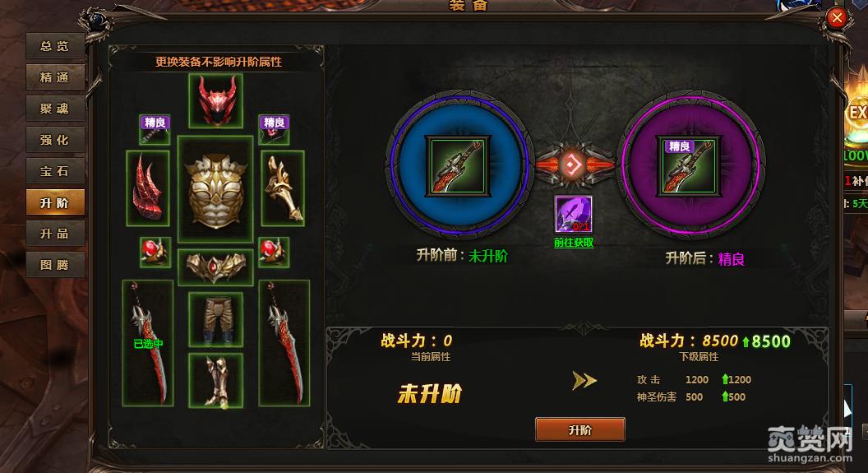Select the golden boots slot

coord(216,381)
